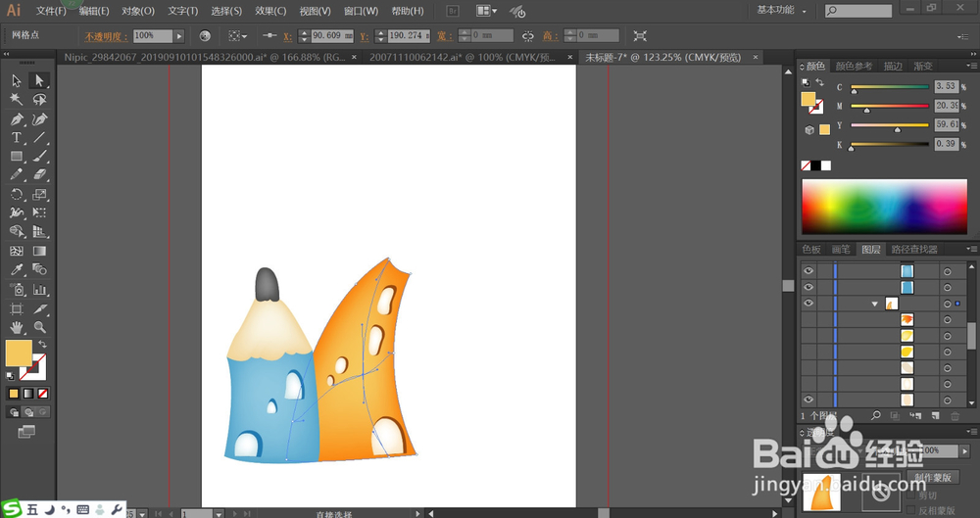Set paint mode to Gradient below the swatches

click(x=28, y=394)
